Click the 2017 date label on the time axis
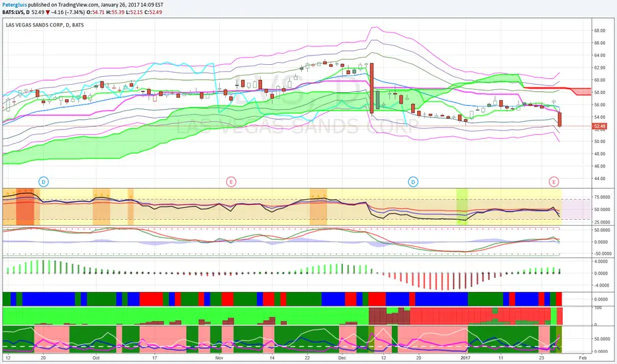 465,358
